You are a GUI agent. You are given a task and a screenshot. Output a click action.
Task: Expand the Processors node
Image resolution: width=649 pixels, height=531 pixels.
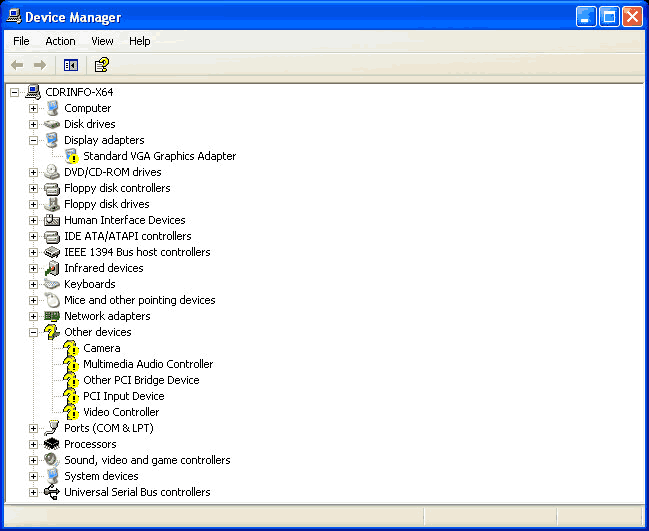click(34, 444)
